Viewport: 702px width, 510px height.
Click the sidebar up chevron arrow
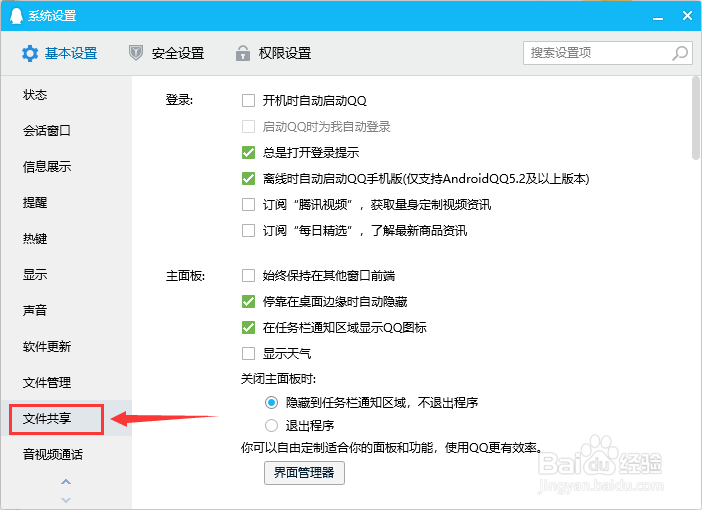66,482
